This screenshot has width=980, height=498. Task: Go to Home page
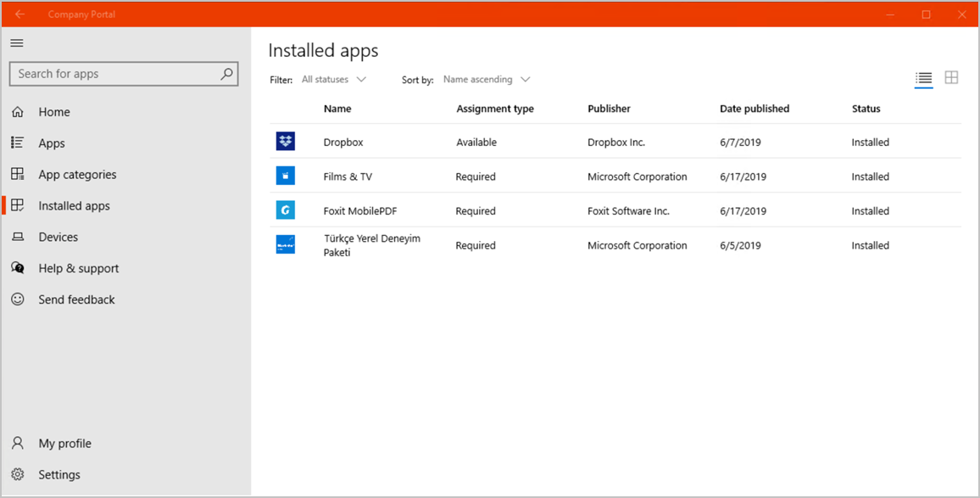tap(125, 112)
